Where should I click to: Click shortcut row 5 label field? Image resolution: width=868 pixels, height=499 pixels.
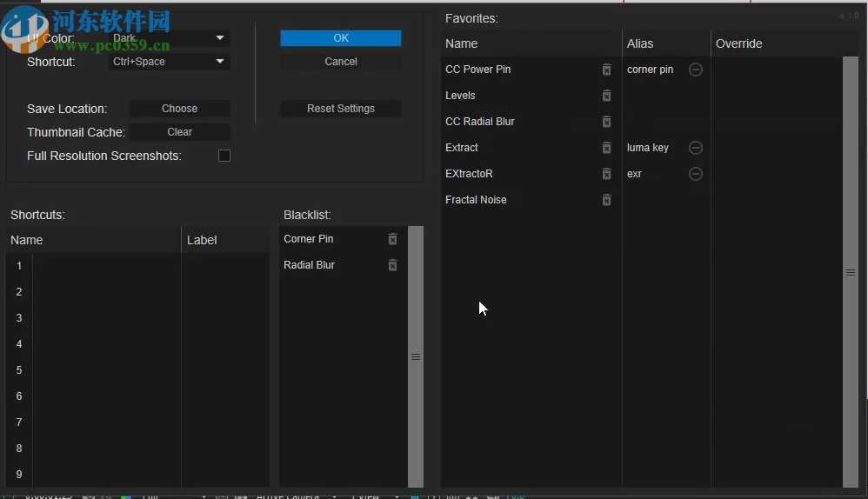click(225, 370)
